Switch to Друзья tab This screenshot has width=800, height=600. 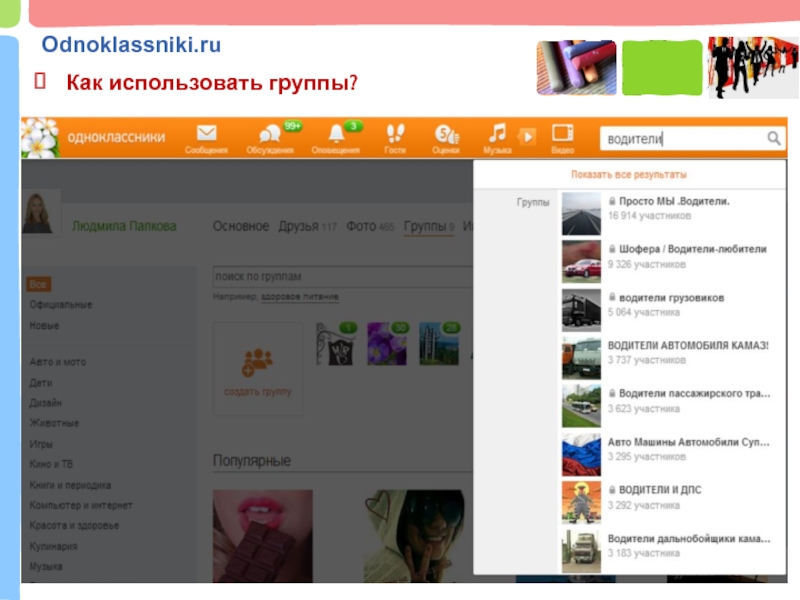coord(307,226)
